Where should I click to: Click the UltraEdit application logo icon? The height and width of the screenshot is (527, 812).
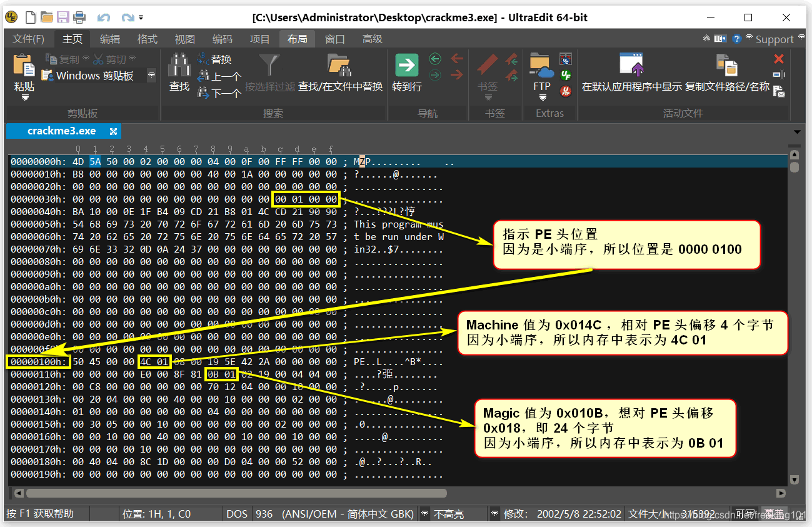(x=11, y=18)
